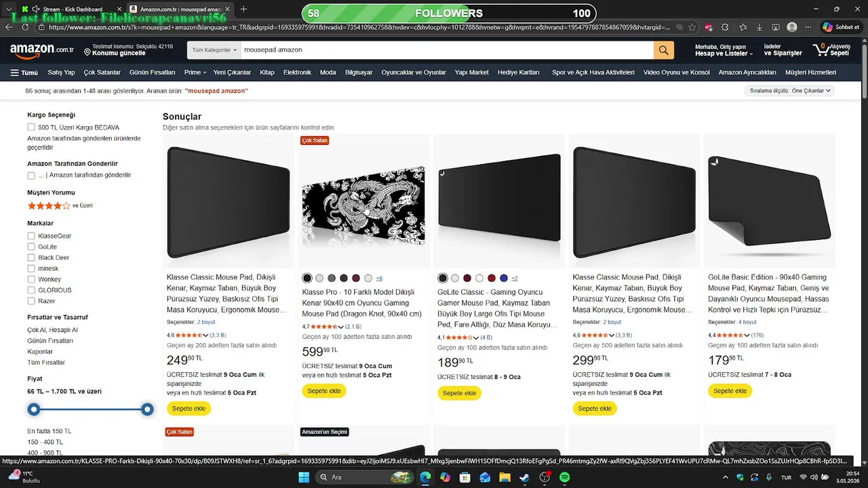
Task: Open Müşteri Hizmetleri in nav bar
Action: (x=810, y=73)
